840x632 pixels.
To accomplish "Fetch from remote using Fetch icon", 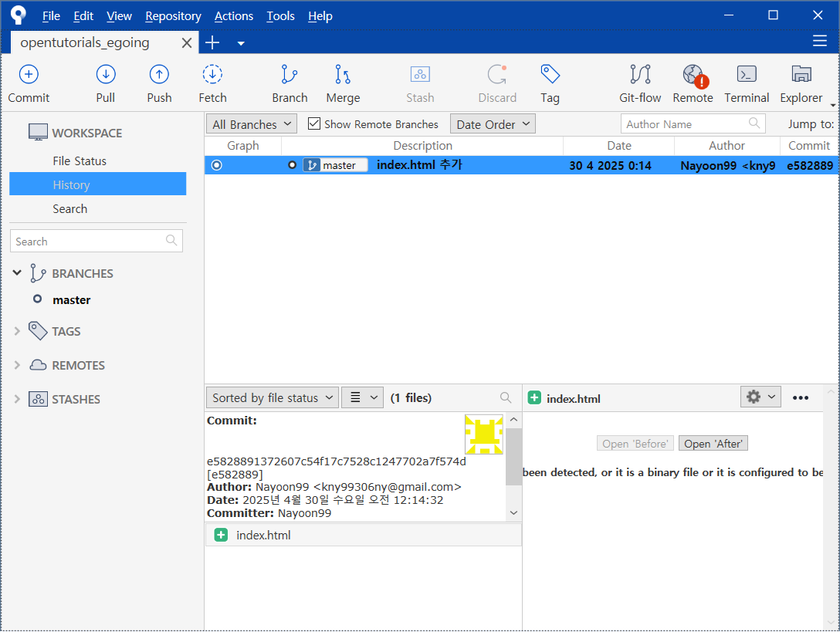I will 212,74.
